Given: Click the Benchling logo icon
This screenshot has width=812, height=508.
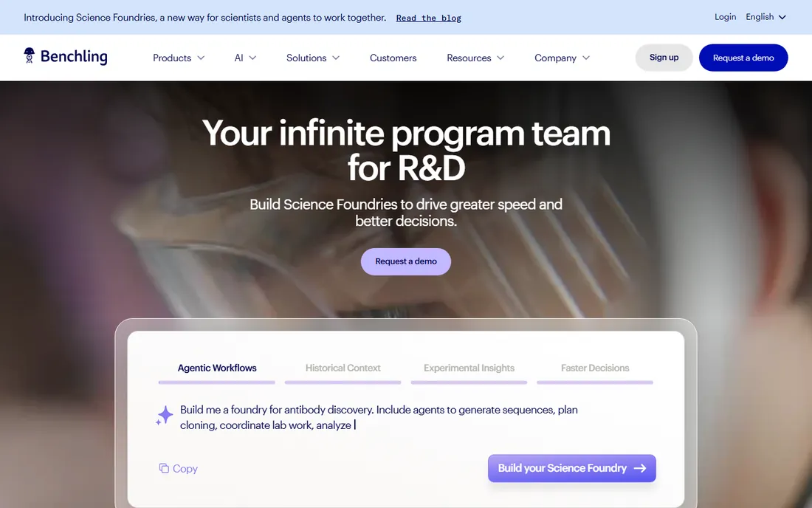Looking at the screenshot, I should click(29, 55).
